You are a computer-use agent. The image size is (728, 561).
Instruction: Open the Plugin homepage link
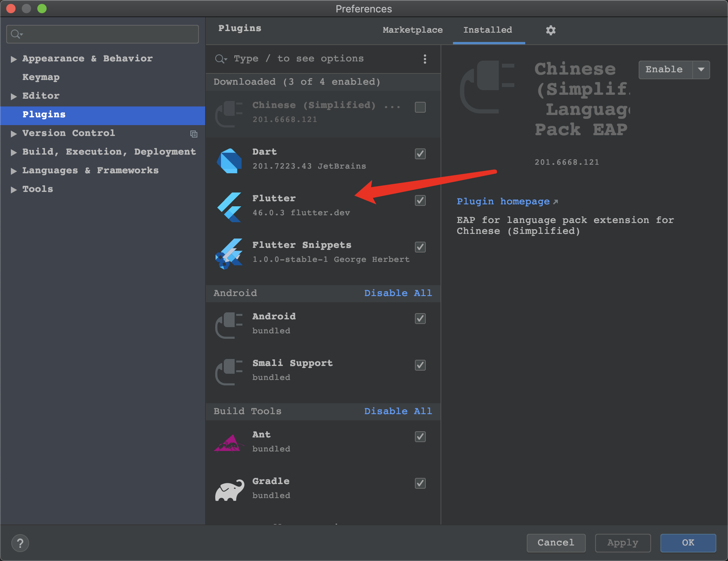(507, 202)
